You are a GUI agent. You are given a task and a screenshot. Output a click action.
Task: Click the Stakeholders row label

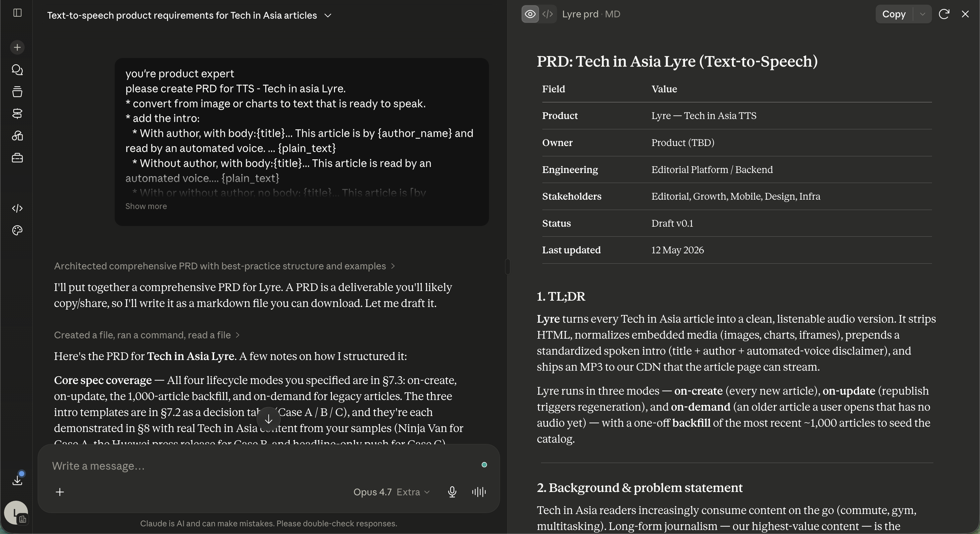(x=572, y=197)
